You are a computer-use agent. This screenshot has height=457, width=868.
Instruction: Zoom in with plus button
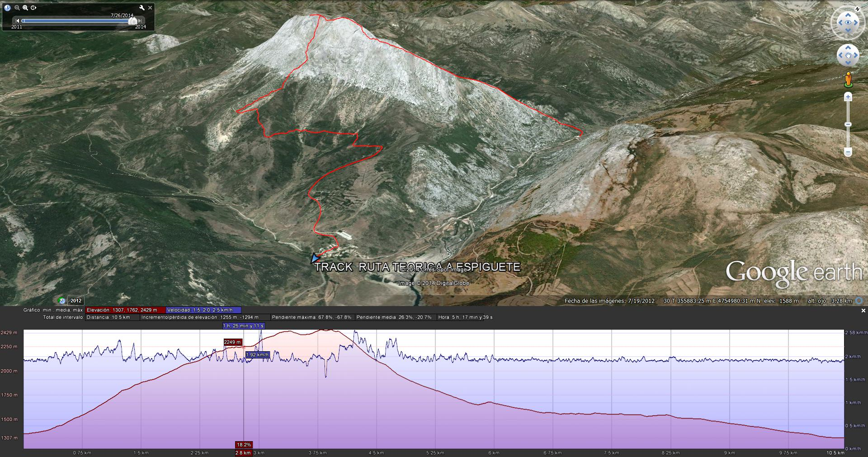tap(848, 97)
